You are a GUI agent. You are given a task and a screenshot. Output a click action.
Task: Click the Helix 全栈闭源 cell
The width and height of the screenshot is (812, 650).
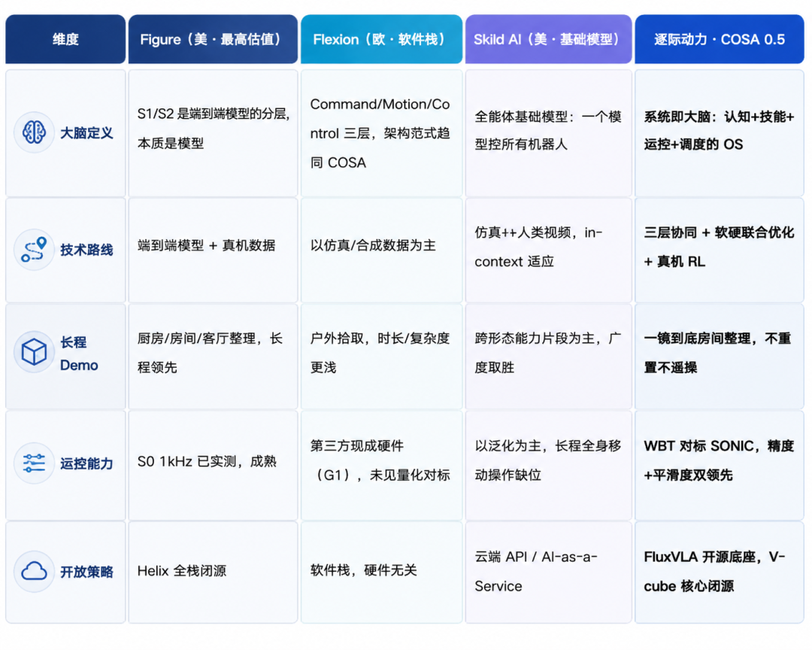coord(213,573)
